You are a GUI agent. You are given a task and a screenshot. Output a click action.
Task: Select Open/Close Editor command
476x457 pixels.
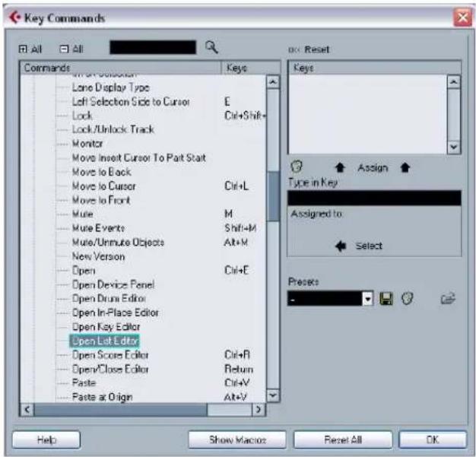click(x=110, y=369)
